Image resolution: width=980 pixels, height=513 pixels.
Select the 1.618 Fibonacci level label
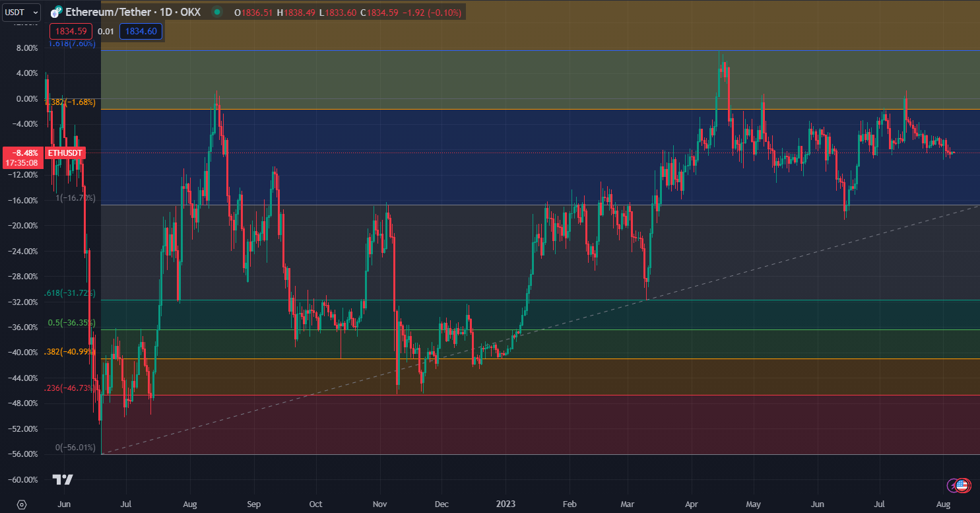73,44
